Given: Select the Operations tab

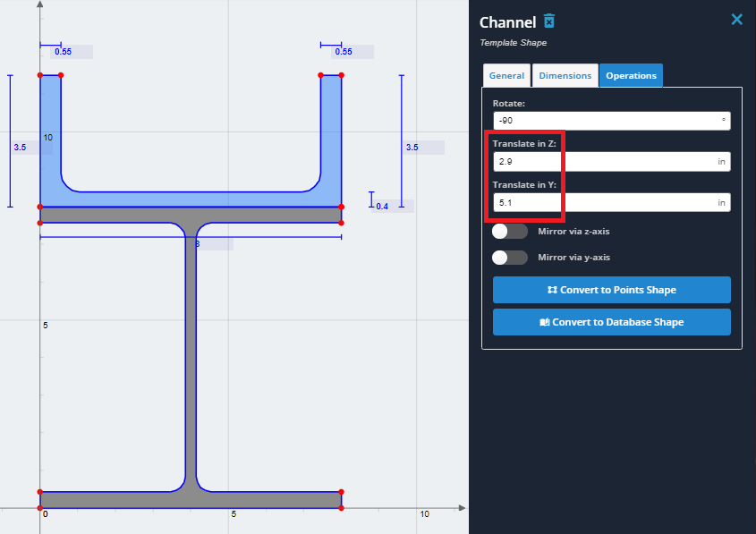Looking at the screenshot, I should [631, 76].
